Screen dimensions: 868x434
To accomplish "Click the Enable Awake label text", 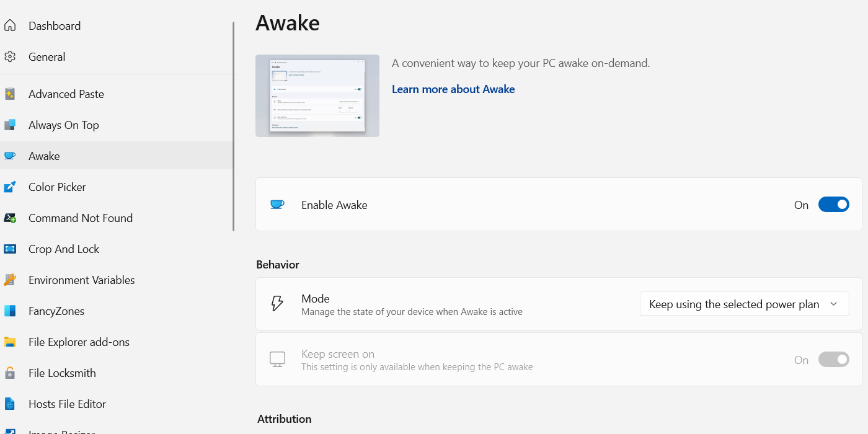I will (x=334, y=205).
